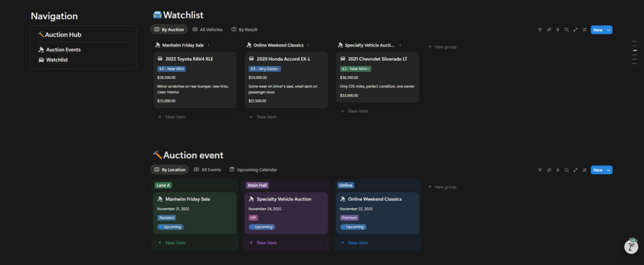Sort the Auction event database
This screenshot has height=265, width=644.
(x=549, y=170)
